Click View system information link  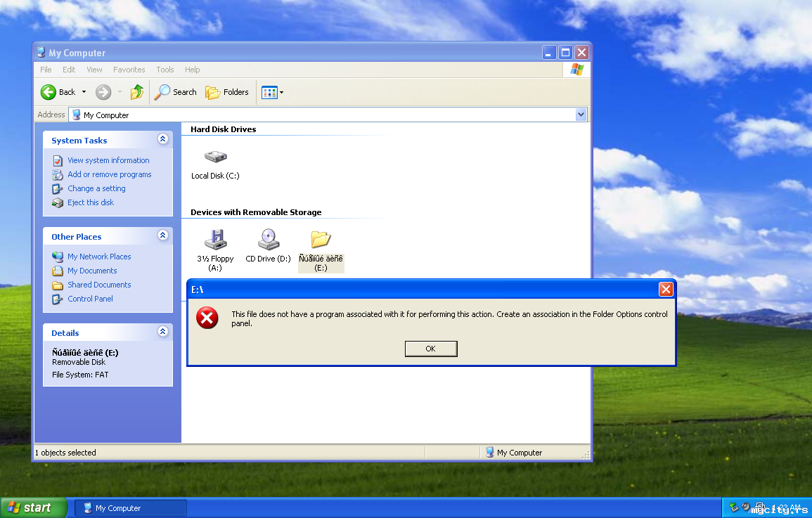pos(108,160)
